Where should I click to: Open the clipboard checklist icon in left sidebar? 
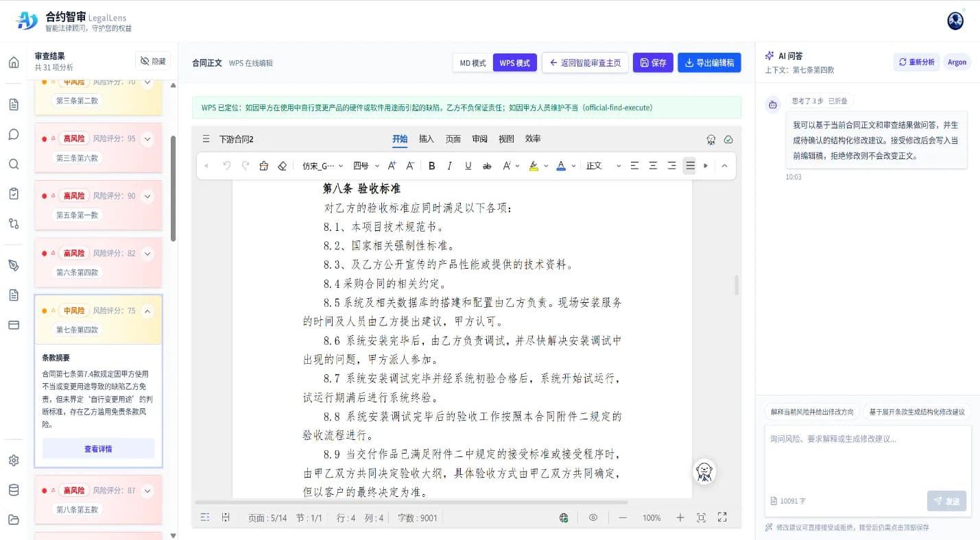(x=14, y=193)
